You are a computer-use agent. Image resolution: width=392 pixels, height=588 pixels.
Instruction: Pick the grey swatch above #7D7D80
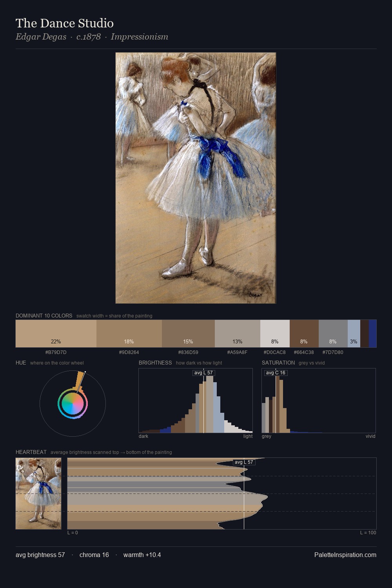coord(333,334)
